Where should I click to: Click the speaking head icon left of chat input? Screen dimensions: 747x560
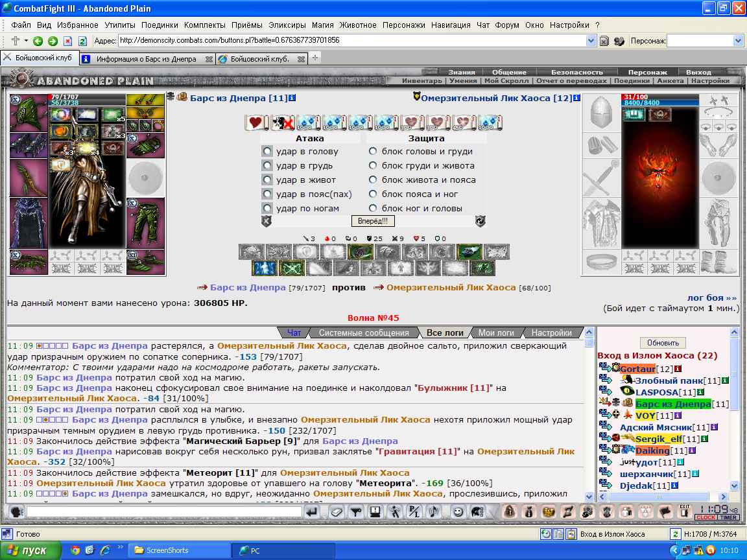pyautogui.click(x=17, y=513)
